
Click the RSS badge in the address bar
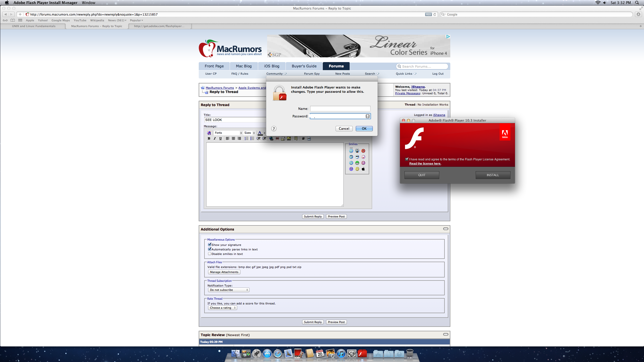point(428,14)
